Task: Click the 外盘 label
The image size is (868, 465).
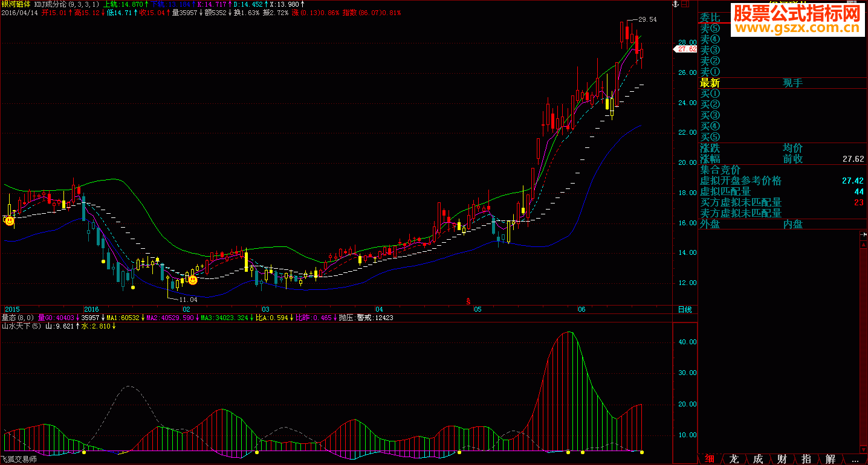Action: tap(710, 224)
